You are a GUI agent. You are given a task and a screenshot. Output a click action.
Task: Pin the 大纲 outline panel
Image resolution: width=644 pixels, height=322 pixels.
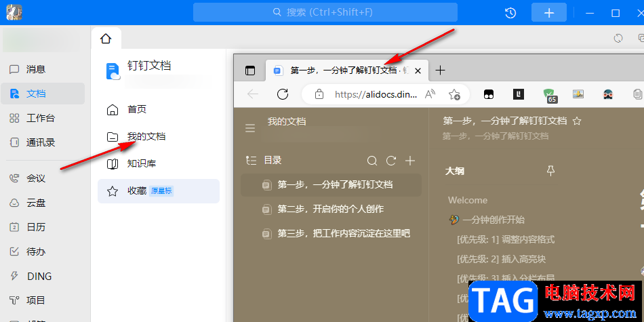(x=550, y=171)
